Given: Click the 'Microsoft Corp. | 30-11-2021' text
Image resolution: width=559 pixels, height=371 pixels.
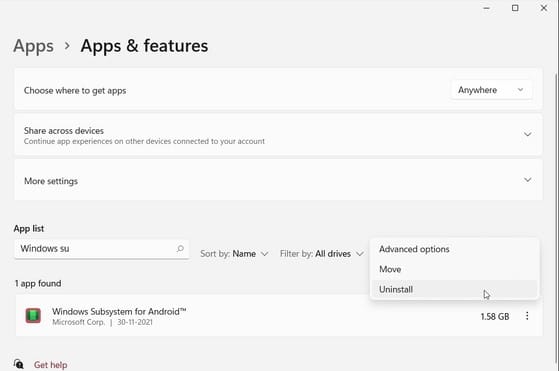Looking at the screenshot, I should [x=102, y=322].
